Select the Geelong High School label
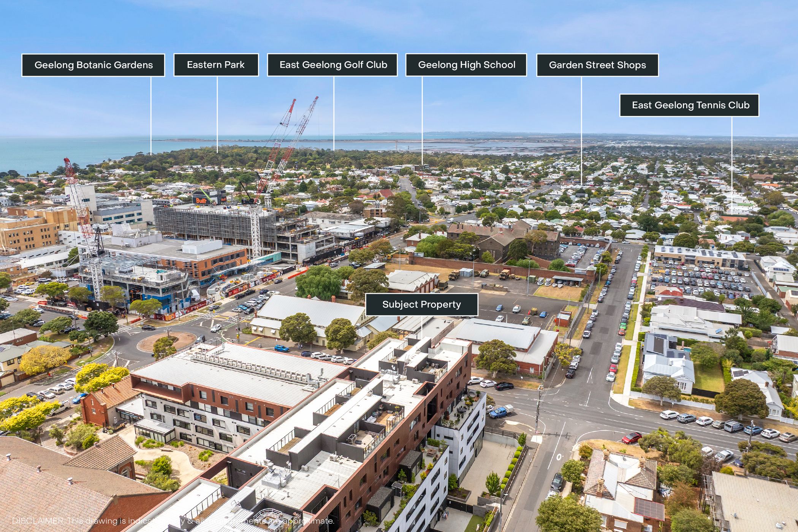 click(x=466, y=65)
